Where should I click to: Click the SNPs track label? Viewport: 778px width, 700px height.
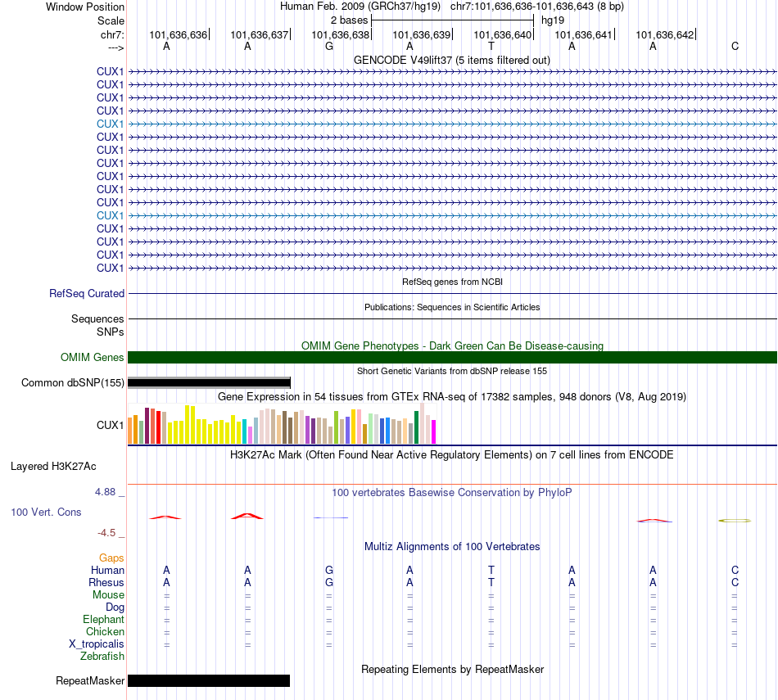pos(111,332)
